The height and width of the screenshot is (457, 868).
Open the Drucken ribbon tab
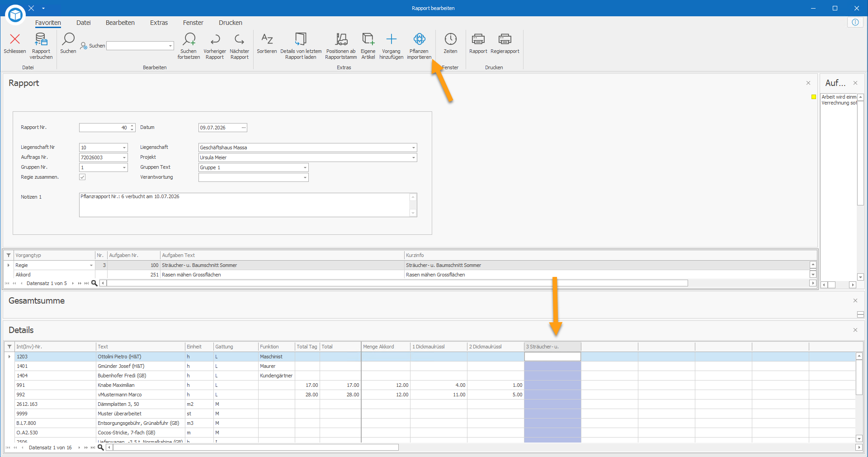tap(231, 23)
